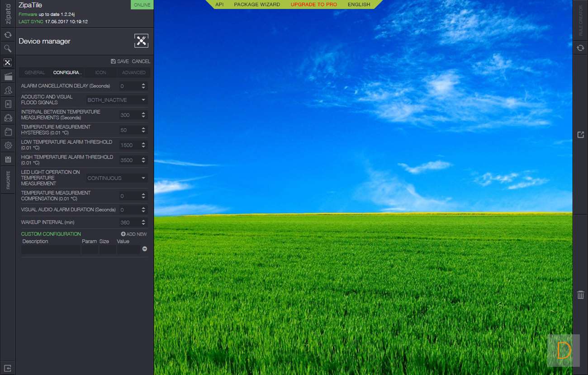Image resolution: width=588 pixels, height=375 pixels.
Task: Click the custom configuration Description field
Action: 51,249
